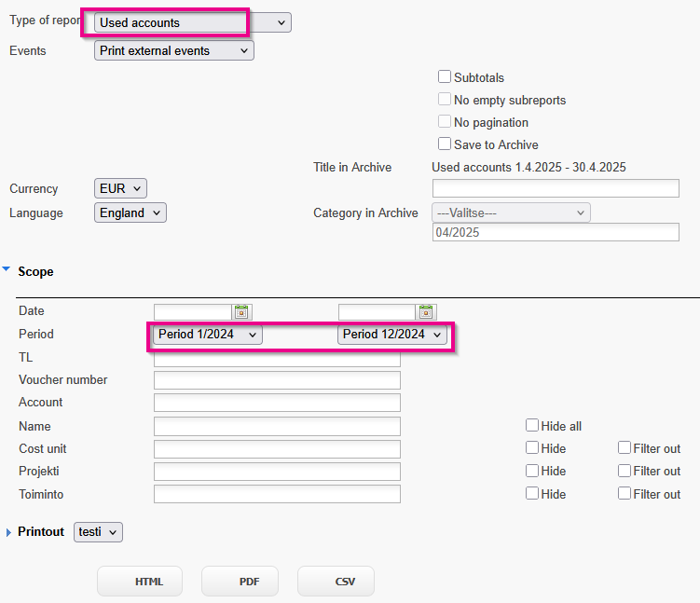Toggle Filter out for Cost unit

click(x=625, y=447)
